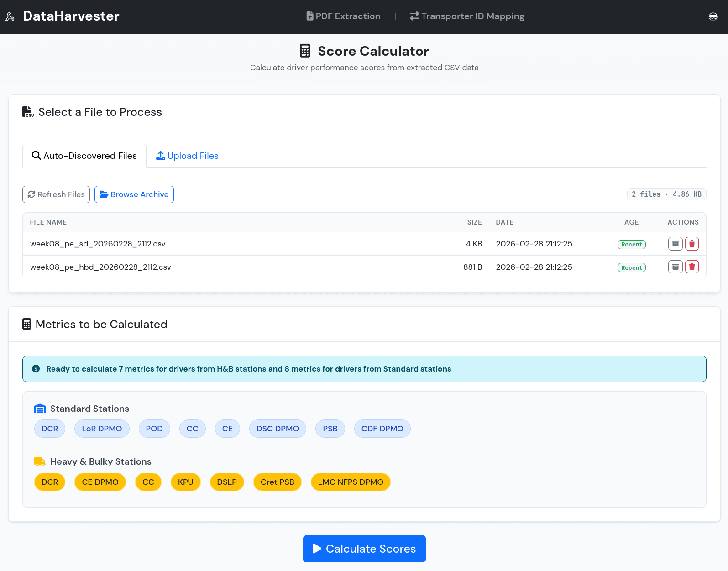Click the DSLP metric chip
728x571 pixels.
pyautogui.click(x=227, y=482)
